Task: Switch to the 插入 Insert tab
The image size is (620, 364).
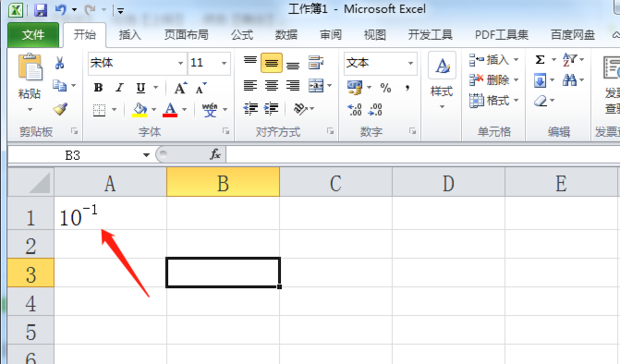Action: point(130,35)
